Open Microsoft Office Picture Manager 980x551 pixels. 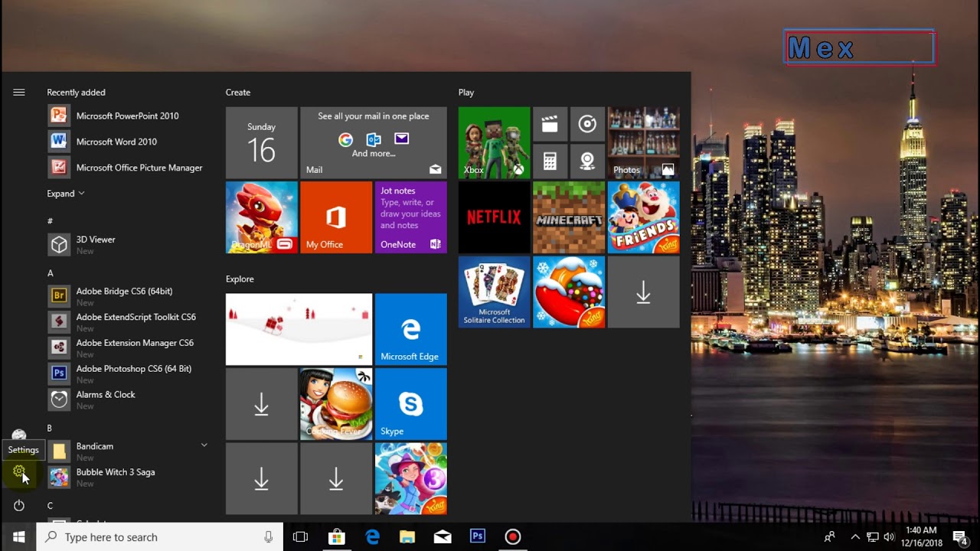(x=127, y=168)
